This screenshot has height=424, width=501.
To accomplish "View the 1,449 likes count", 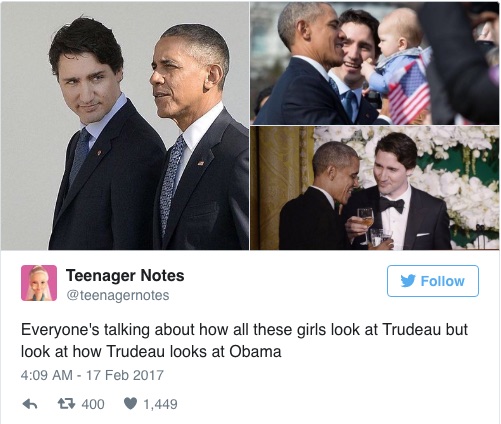I will coord(160,404).
